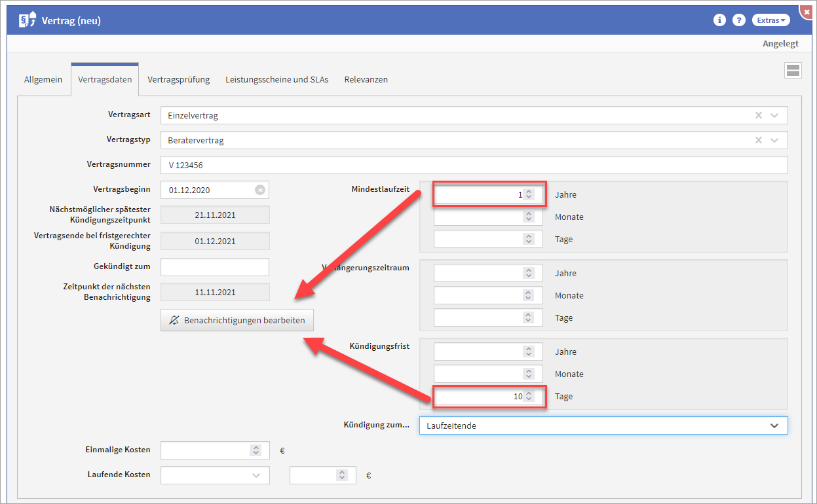Expand the Vertragsart dropdown
Image resolution: width=817 pixels, height=504 pixels.
coord(774,115)
